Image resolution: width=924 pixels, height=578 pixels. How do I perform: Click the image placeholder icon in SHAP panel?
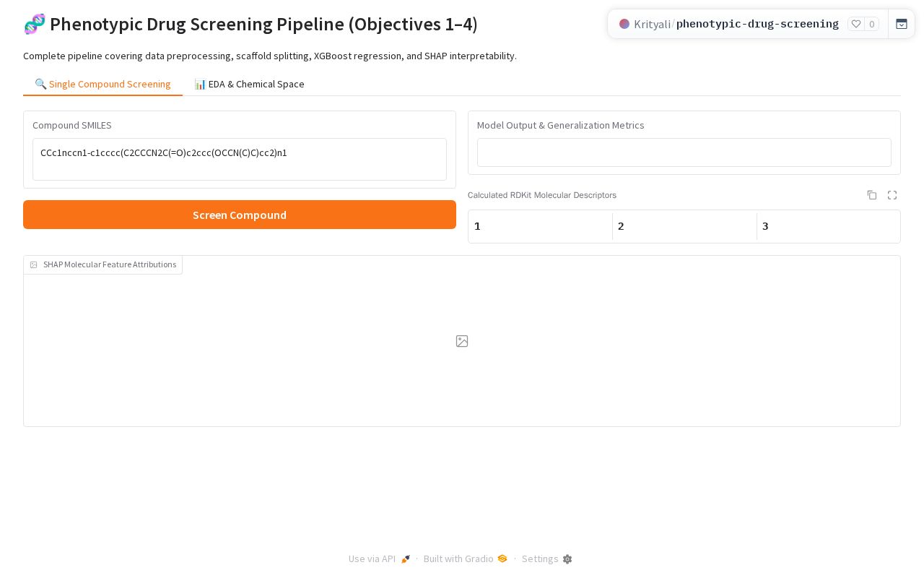pos(462,341)
